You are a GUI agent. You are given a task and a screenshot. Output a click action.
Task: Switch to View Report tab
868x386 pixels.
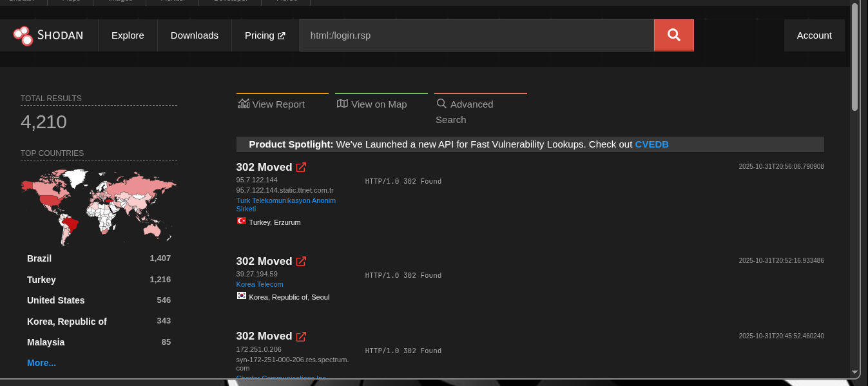(x=282, y=104)
